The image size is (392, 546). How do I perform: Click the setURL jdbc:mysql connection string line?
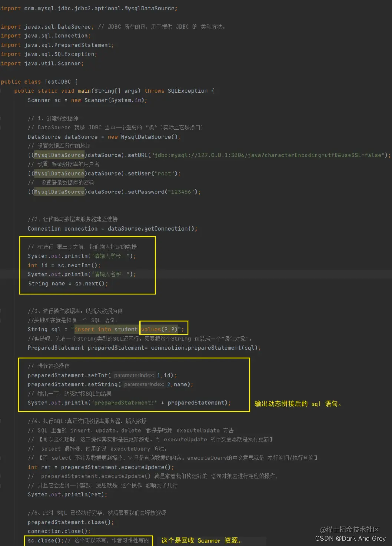point(209,155)
